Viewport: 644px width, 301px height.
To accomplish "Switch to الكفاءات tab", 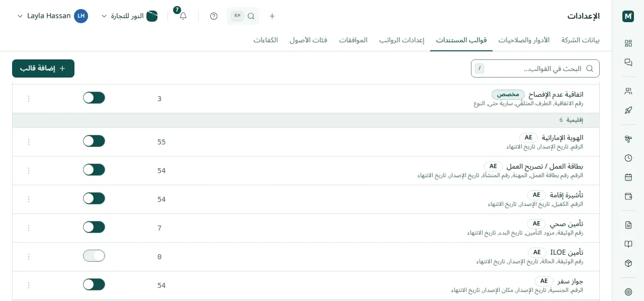I will [266, 40].
